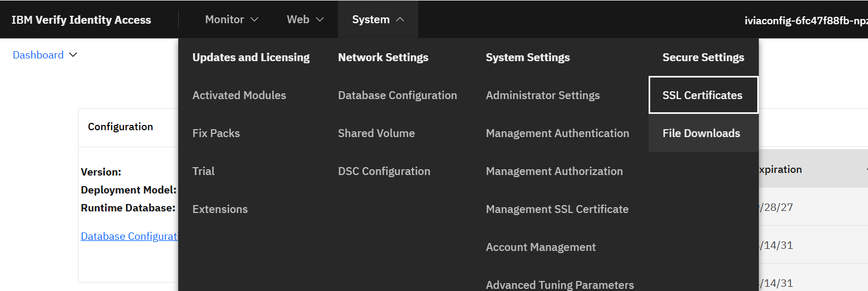Click the Deployment Model label
Viewport: 868px width, 291px height.
(129, 190)
